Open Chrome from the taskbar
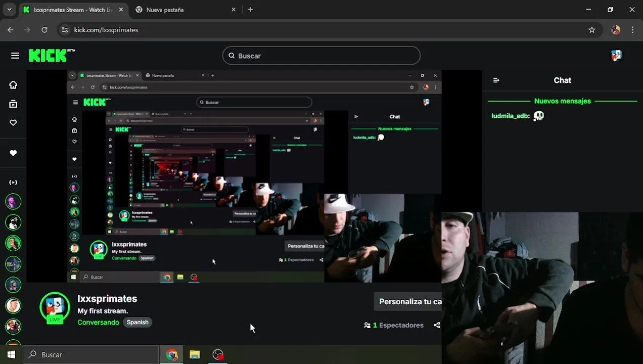This screenshot has height=364, width=643. point(172,354)
